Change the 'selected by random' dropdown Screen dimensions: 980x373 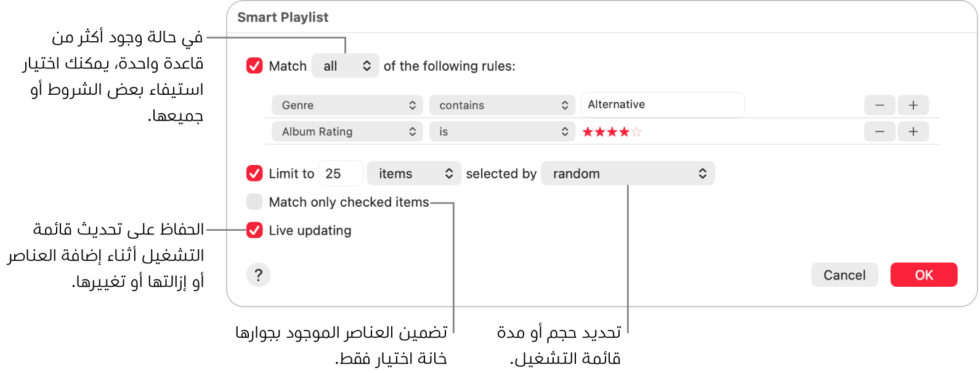[x=628, y=174]
